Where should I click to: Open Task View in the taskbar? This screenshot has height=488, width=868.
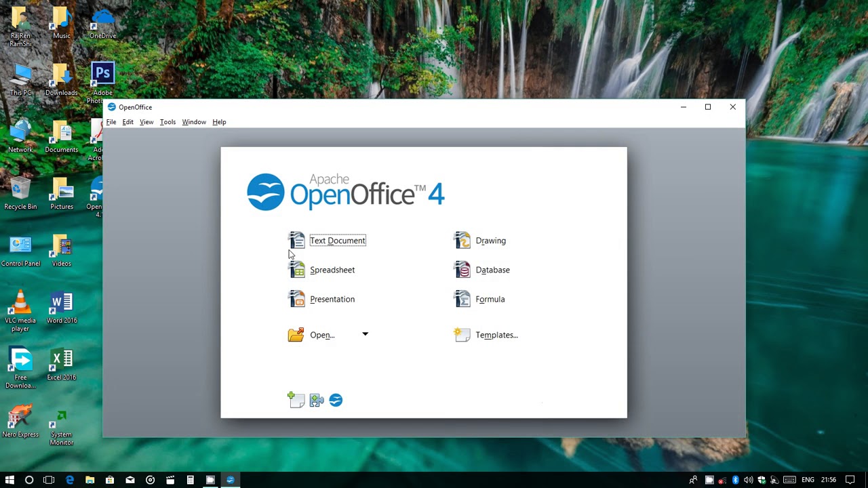49,480
